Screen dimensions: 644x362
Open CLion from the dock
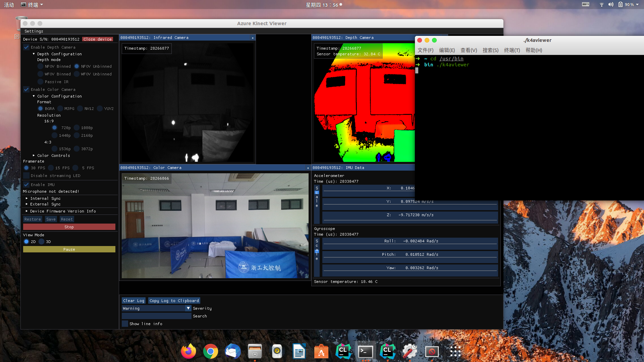(x=343, y=351)
